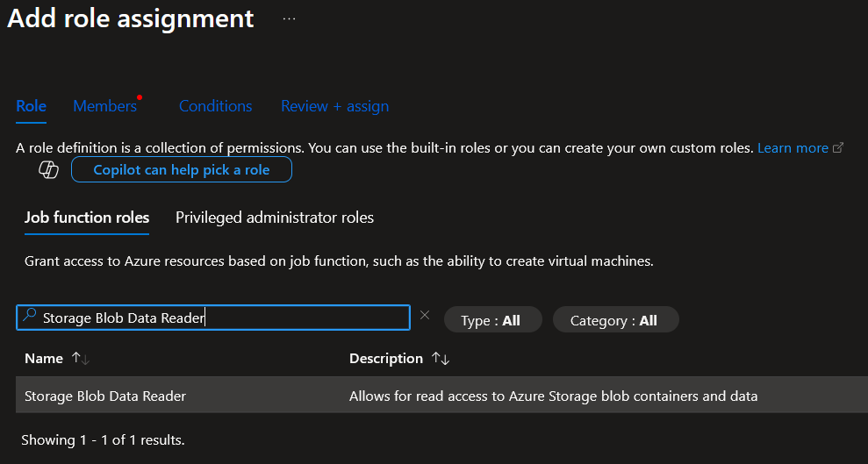Image resolution: width=868 pixels, height=464 pixels.
Task: Click the external link icon after Learn more
Action: [838, 147]
